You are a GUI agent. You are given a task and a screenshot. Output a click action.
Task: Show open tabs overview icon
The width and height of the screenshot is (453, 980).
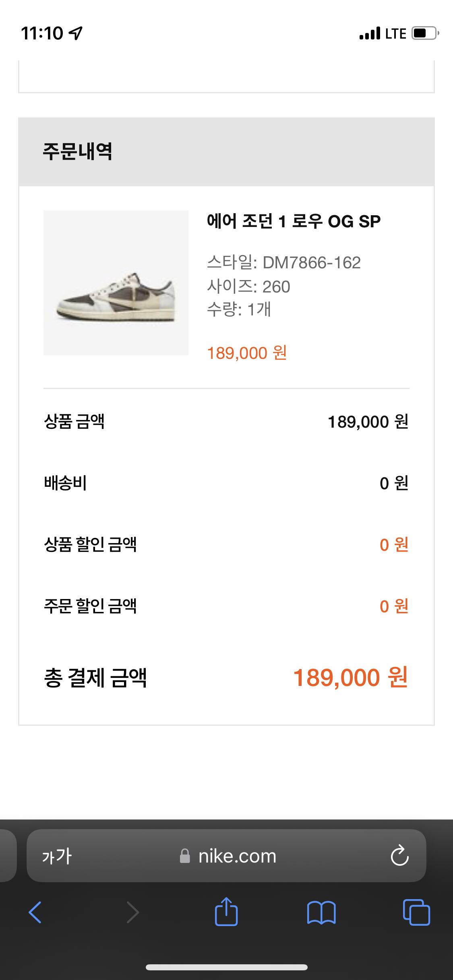point(416,912)
